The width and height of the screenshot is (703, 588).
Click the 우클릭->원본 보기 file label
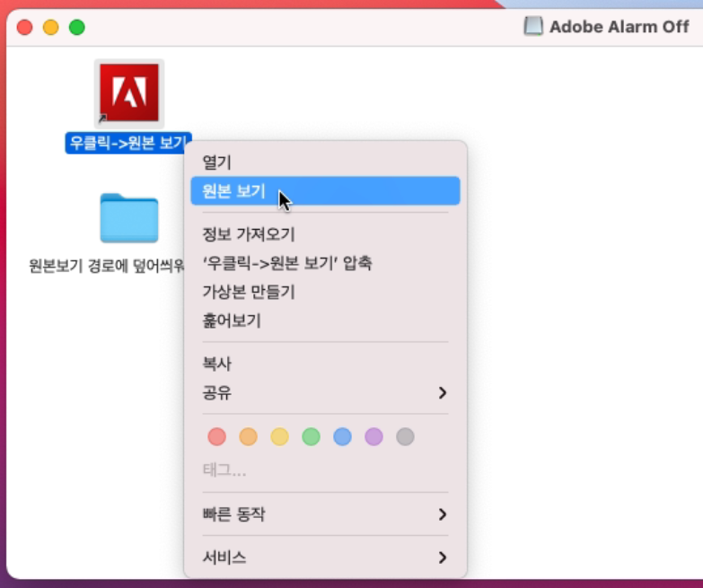(128, 143)
